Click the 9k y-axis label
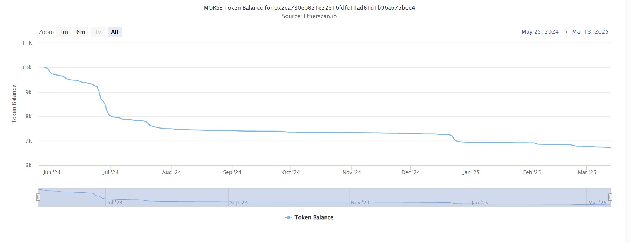 (29, 92)
